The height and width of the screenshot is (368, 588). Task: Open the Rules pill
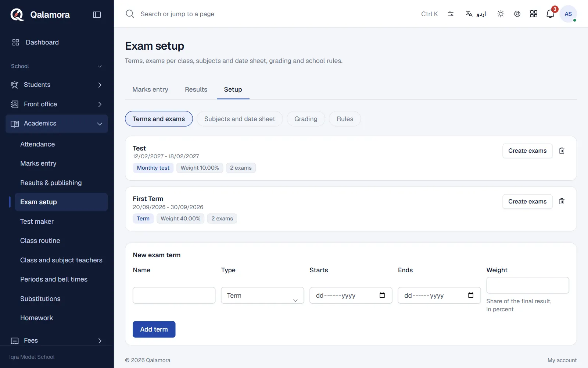[345, 119]
